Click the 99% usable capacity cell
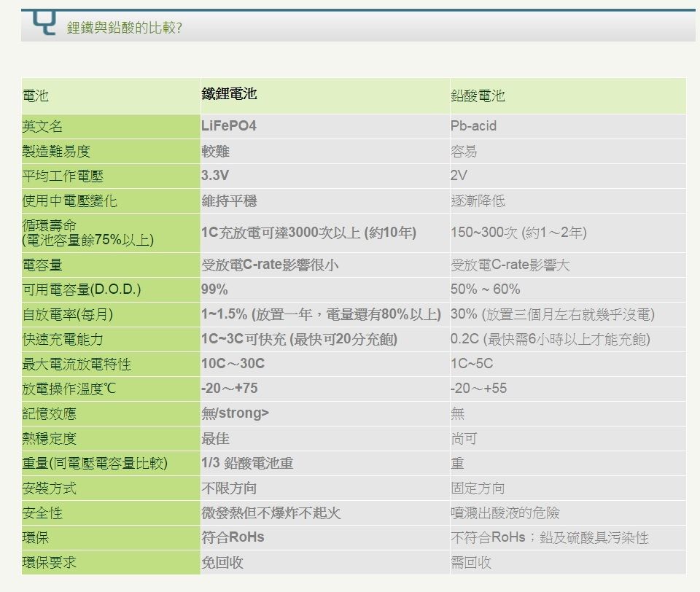Viewport: 700px width, 592px height. 214,289
